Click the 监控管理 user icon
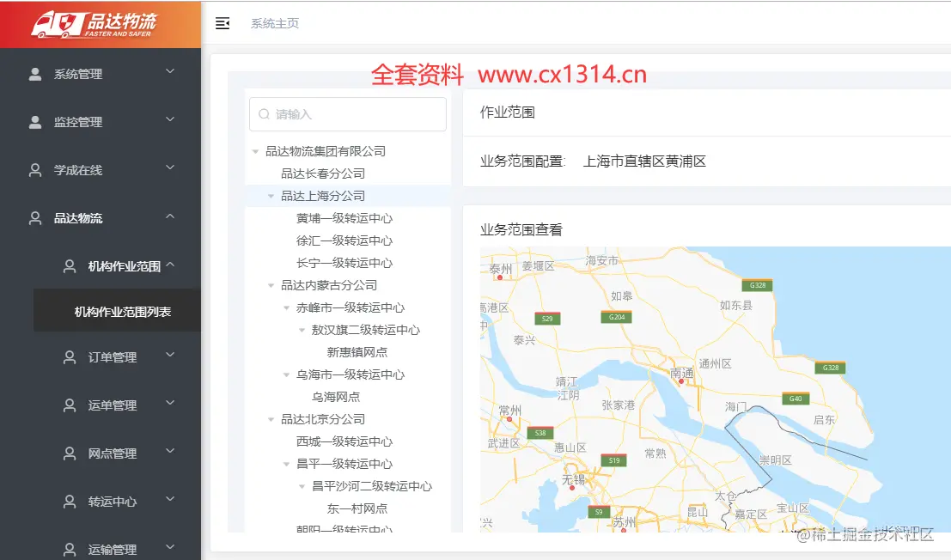Viewport: 951px width, 560px height. (35, 122)
